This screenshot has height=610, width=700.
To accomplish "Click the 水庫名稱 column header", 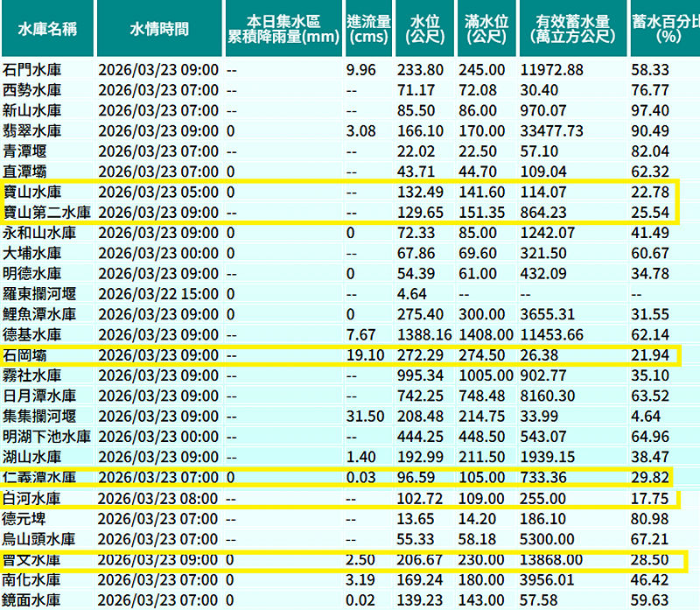I will (x=46, y=29).
